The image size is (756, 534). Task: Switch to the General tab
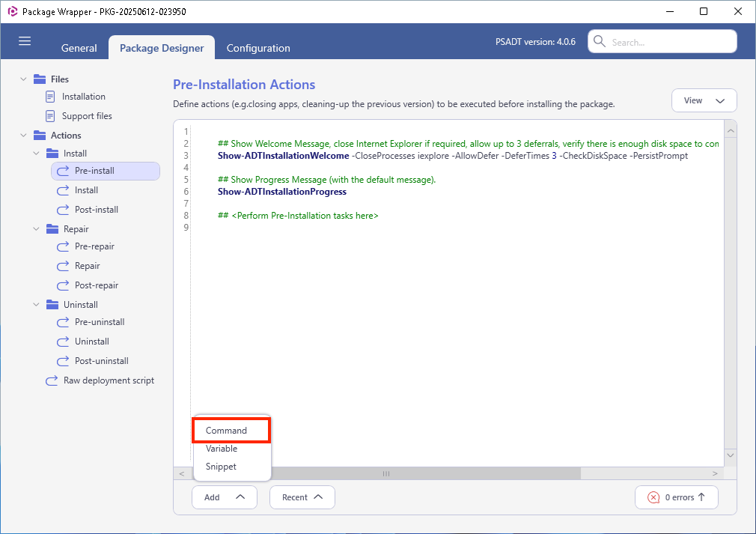click(x=79, y=48)
